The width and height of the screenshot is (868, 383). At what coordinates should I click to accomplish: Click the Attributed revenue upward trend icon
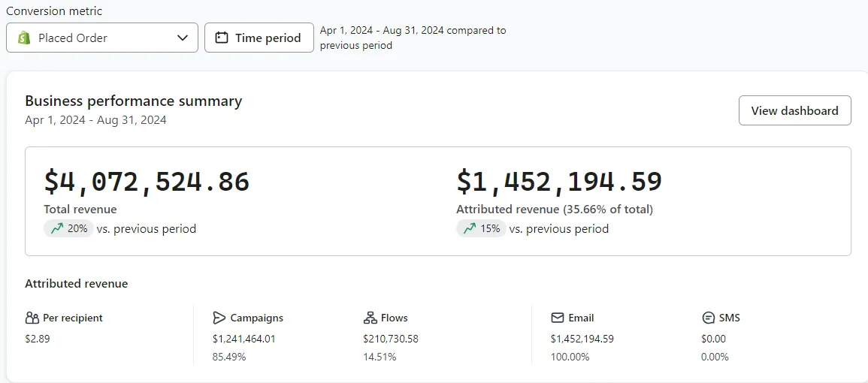click(469, 229)
